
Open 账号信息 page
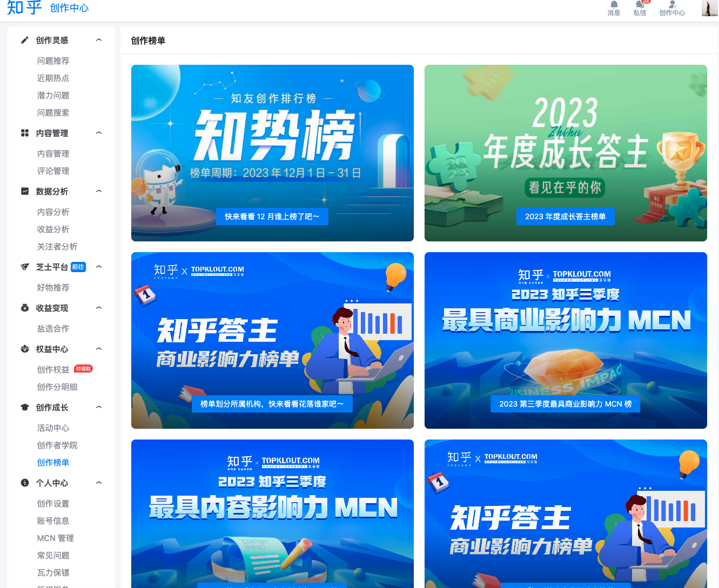[x=53, y=521]
